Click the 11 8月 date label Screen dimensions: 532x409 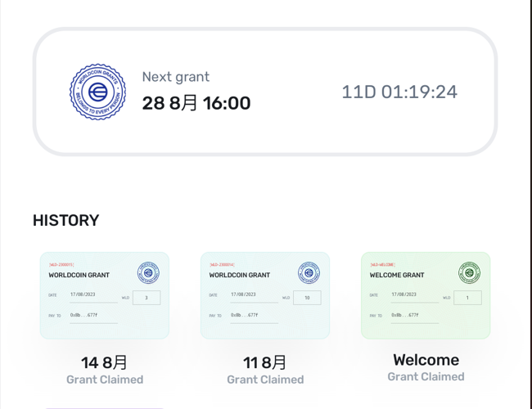click(x=265, y=362)
